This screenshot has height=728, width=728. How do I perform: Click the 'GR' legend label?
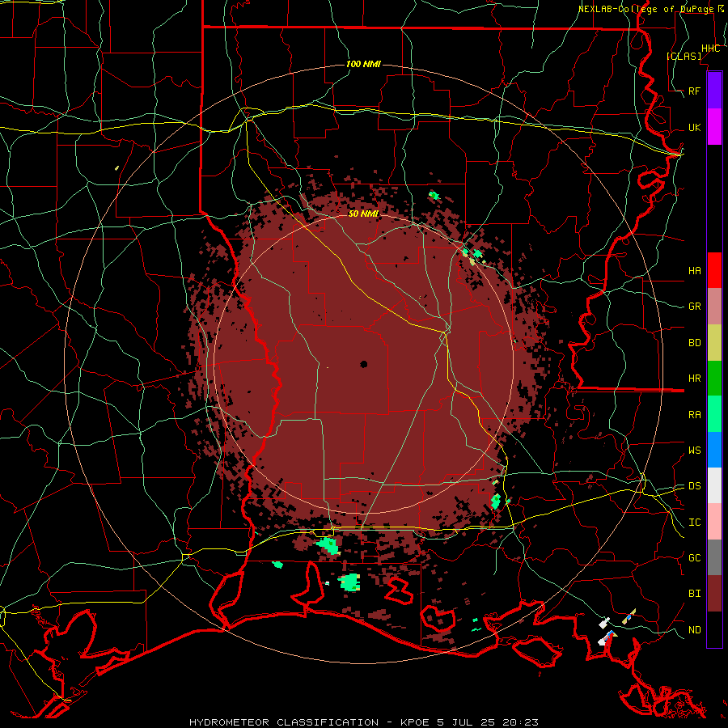pyautogui.click(x=694, y=307)
